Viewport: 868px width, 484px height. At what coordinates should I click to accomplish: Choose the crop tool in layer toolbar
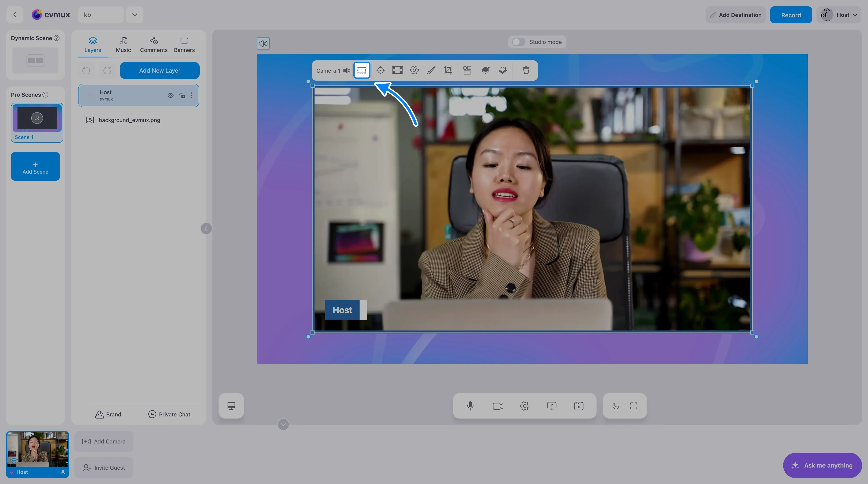(448, 70)
